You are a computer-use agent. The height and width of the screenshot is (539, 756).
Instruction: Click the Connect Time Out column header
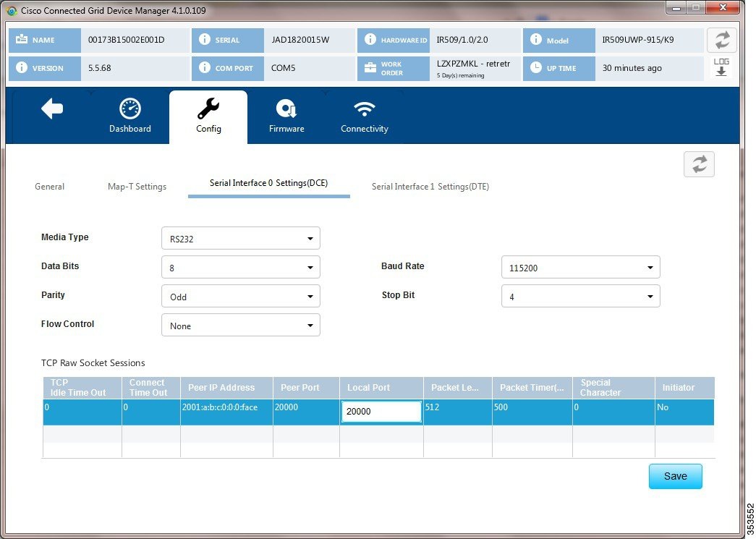coord(151,388)
